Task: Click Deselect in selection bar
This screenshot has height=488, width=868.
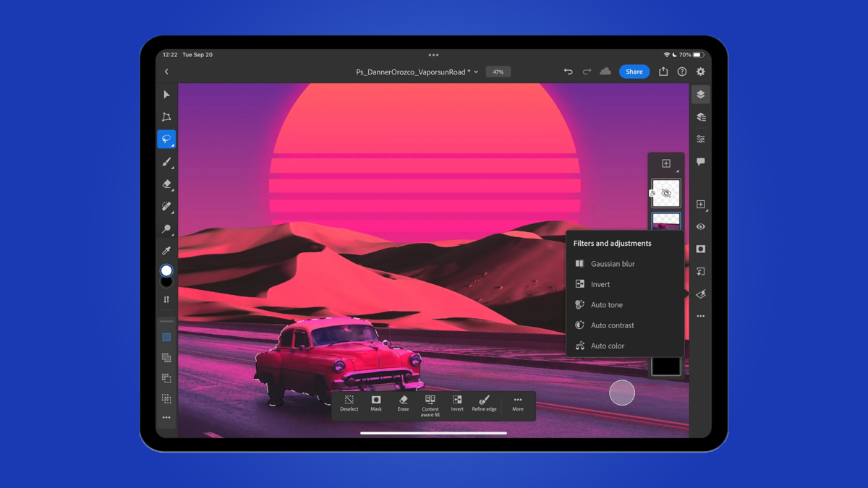Action: [349, 403]
